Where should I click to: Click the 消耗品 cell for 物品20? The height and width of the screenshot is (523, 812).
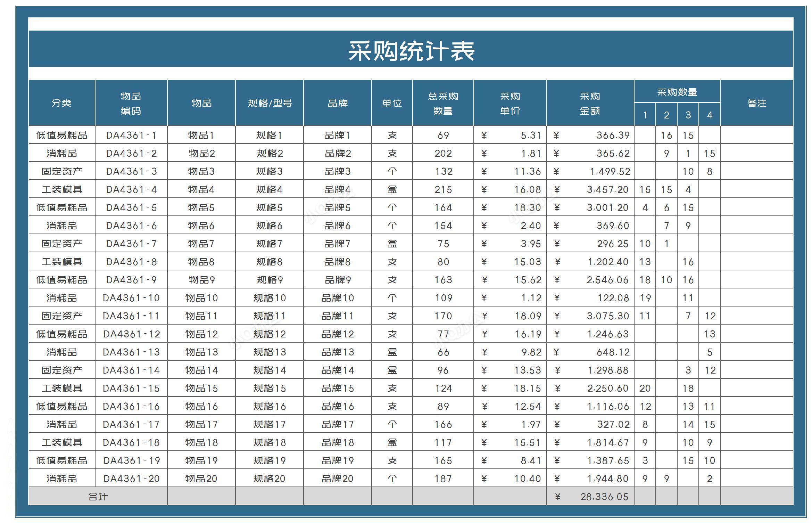tap(62, 478)
